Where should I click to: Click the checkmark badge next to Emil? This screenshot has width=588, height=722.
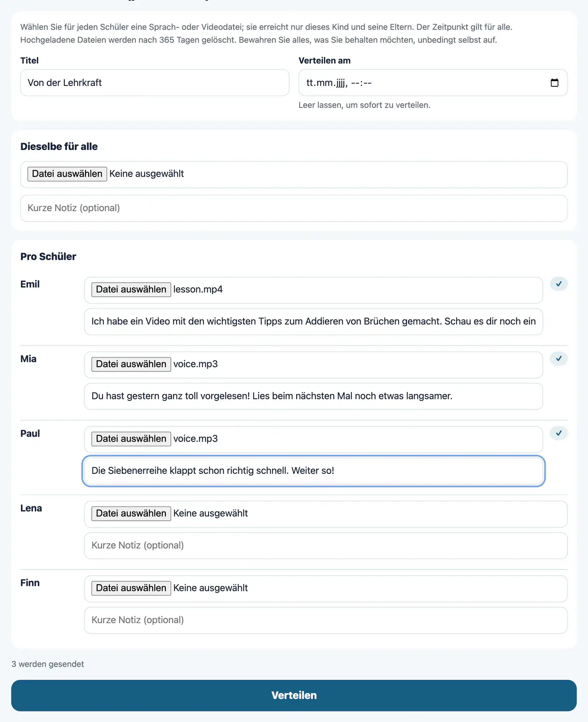point(559,284)
